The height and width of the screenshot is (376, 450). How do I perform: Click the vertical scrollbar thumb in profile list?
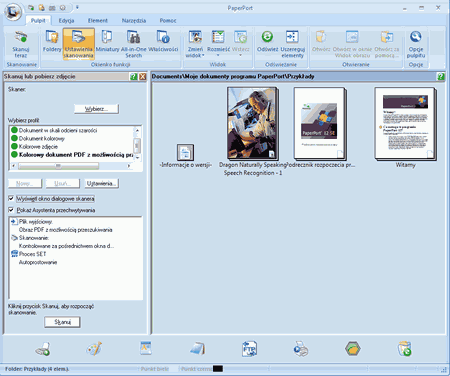tap(137, 145)
